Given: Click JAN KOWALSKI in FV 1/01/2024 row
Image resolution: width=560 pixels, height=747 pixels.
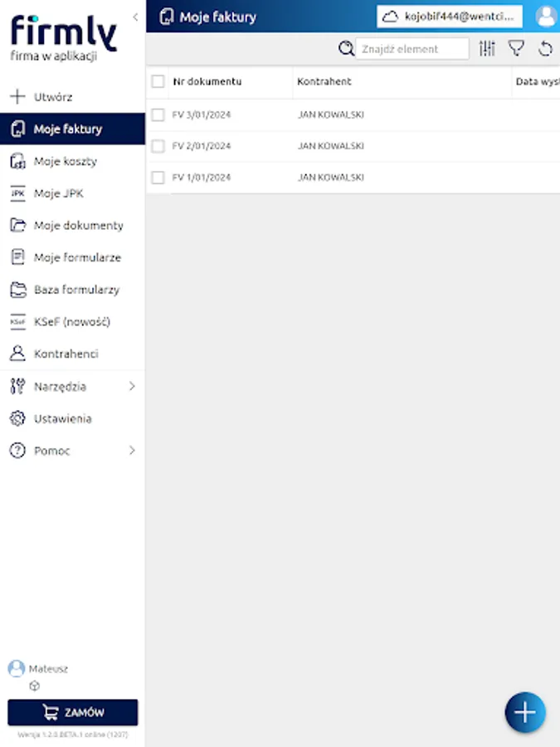Looking at the screenshot, I should click(331, 178).
